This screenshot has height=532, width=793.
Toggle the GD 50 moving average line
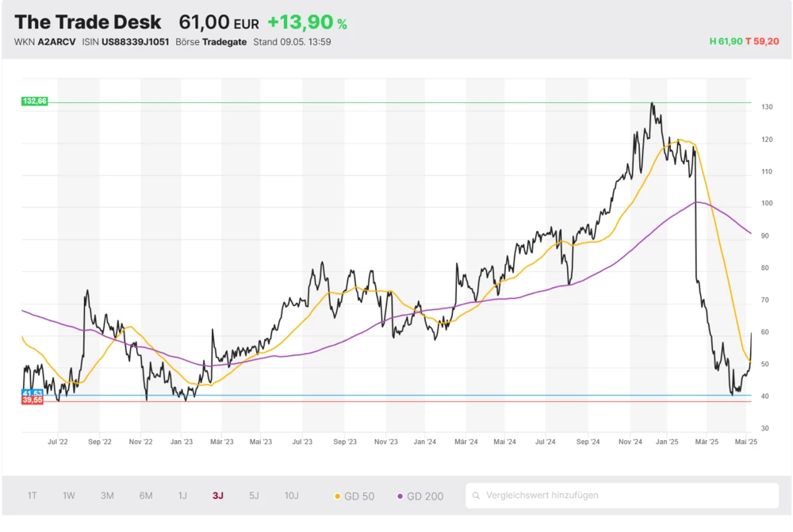pos(354,496)
